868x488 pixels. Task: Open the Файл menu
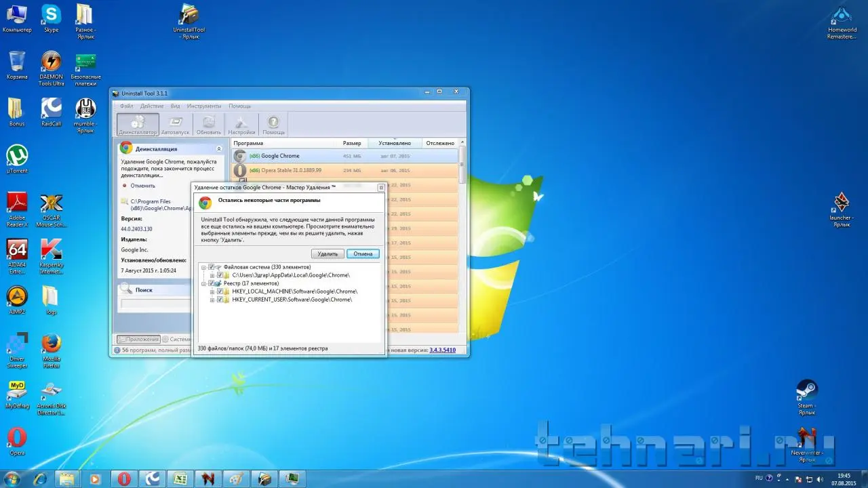[127, 106]
